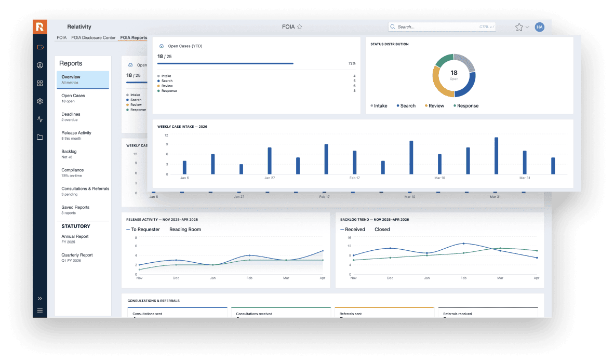
Task: Open the folder sidebar icon
Action: click(x=40, y=138)
